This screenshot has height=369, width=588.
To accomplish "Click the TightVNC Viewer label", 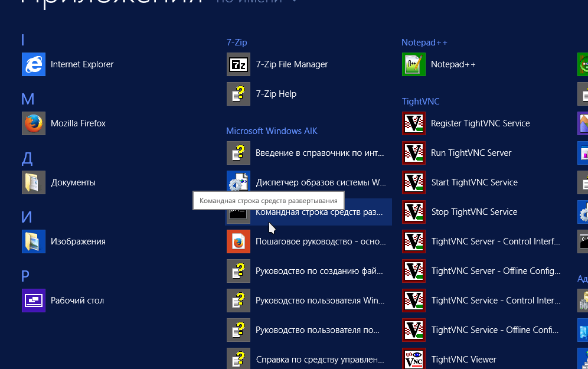I will coord(464,360).
